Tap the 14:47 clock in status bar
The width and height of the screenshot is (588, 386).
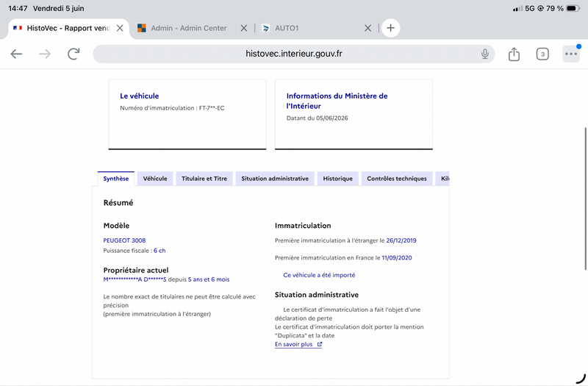point(18,8)
